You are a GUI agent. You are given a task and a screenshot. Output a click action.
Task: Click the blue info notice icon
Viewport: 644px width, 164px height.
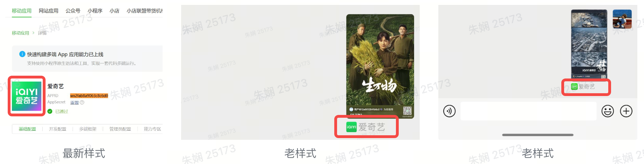pos(22,54)
